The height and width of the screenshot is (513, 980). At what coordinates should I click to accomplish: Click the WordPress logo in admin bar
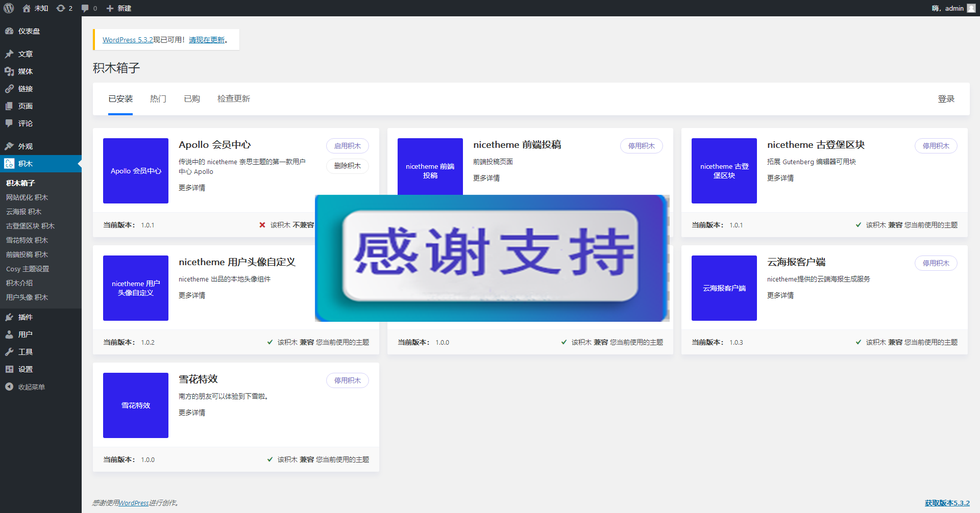tap(9, 8)
